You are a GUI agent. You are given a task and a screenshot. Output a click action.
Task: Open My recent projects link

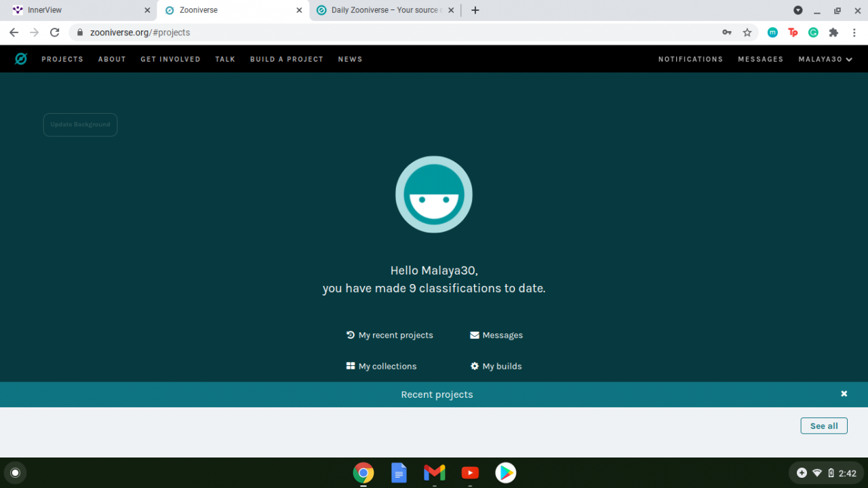coord(389,335)
